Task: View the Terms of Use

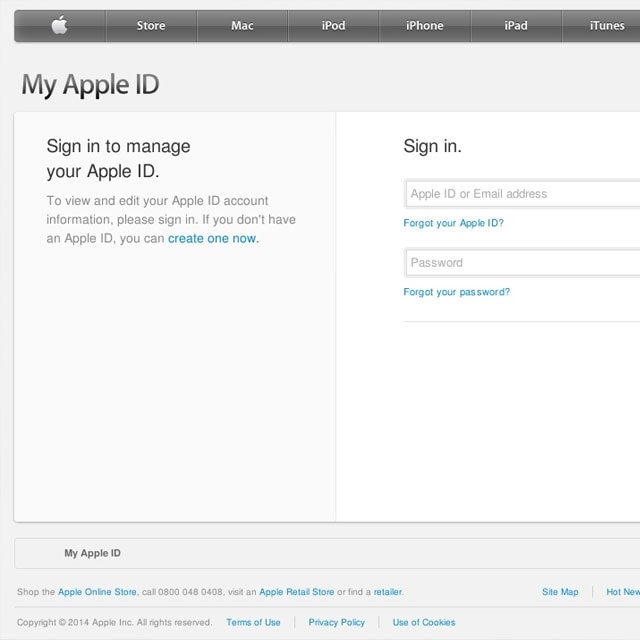Action: tap(253, 622)
